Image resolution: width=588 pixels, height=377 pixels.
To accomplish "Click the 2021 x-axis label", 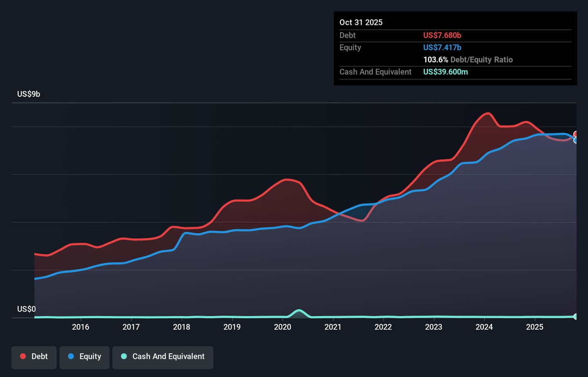I will click(x=333, y=327).
